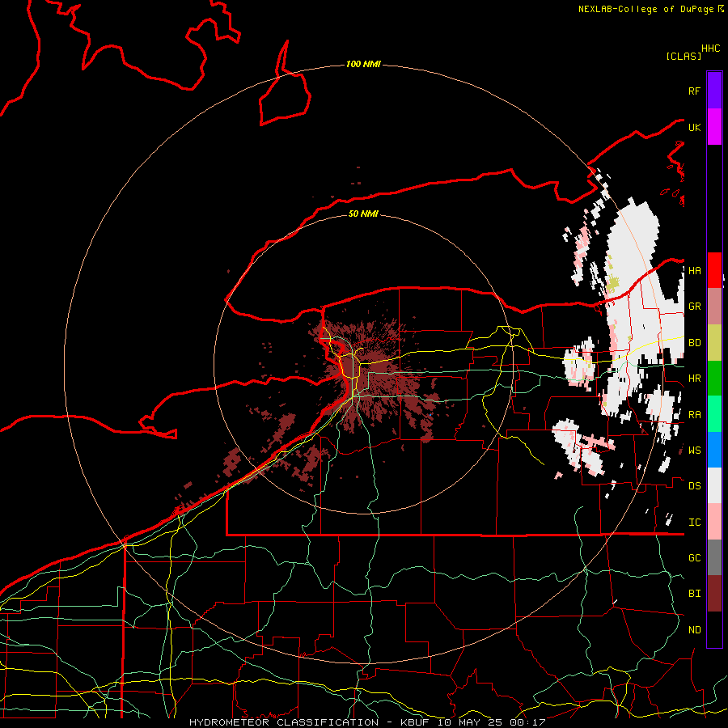Click the BD legend label
This screenshot has height=728, width=728.
(695, 343)
